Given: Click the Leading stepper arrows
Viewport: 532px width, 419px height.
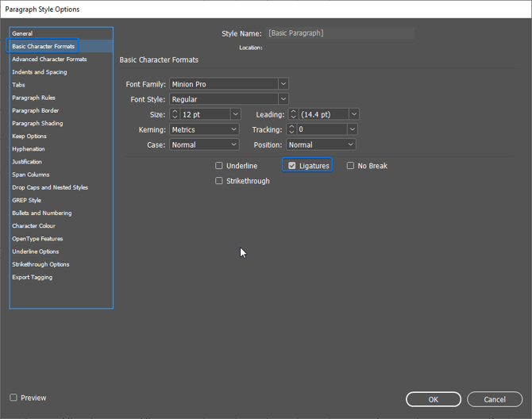Looking at the screenshot, I should click(x=292, y=114).
